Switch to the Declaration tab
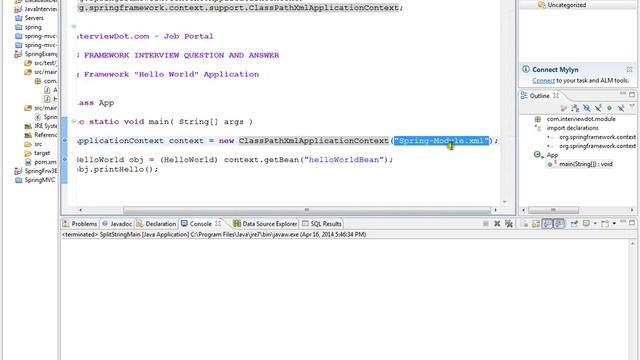This screenshot has width=640, height=360. click(156, 224)
